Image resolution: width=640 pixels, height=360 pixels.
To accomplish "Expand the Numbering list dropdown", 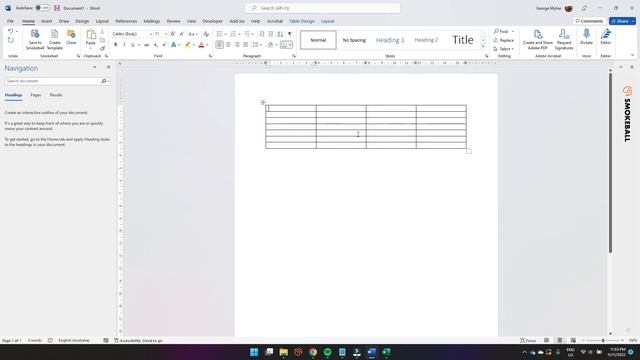I will pos(239,34).
